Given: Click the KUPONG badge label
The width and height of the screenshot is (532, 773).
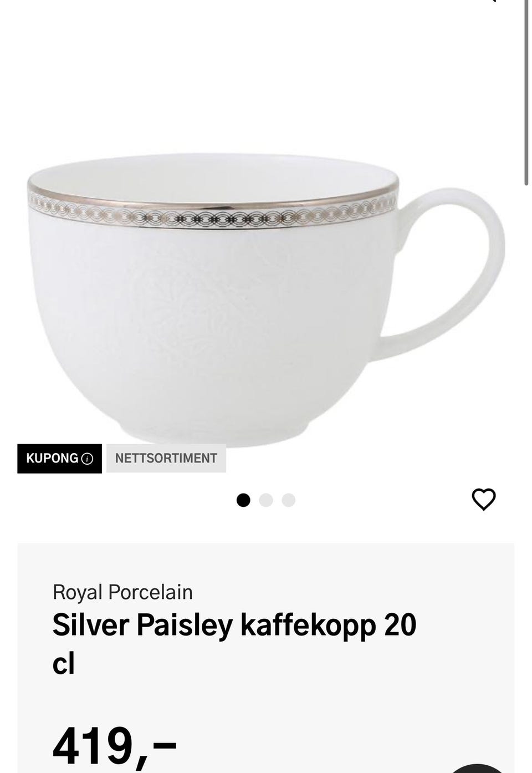Looking at the screenshot, I should coord(59,459).
